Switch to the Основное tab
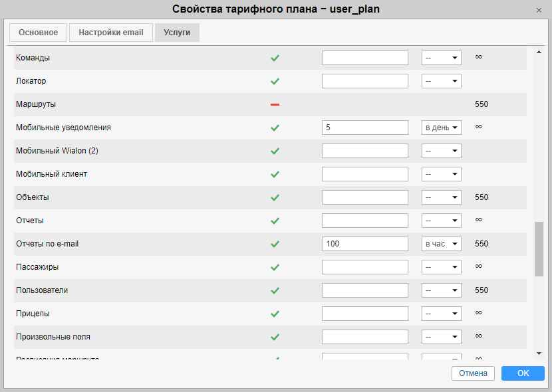This screenshot has height=392, width=552. pos(38,33)
